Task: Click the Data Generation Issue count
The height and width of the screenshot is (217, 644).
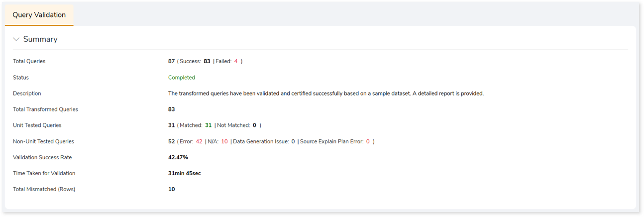Action: pyautogui.click(x=293, y=141)
